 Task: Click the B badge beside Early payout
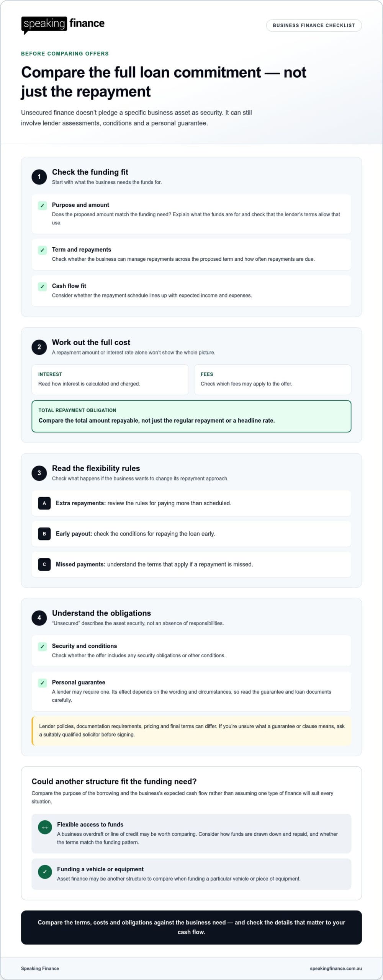pos(44,534)
